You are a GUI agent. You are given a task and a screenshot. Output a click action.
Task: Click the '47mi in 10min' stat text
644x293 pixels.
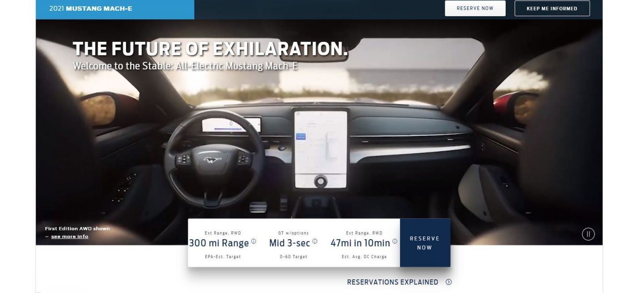coord(360,243)
